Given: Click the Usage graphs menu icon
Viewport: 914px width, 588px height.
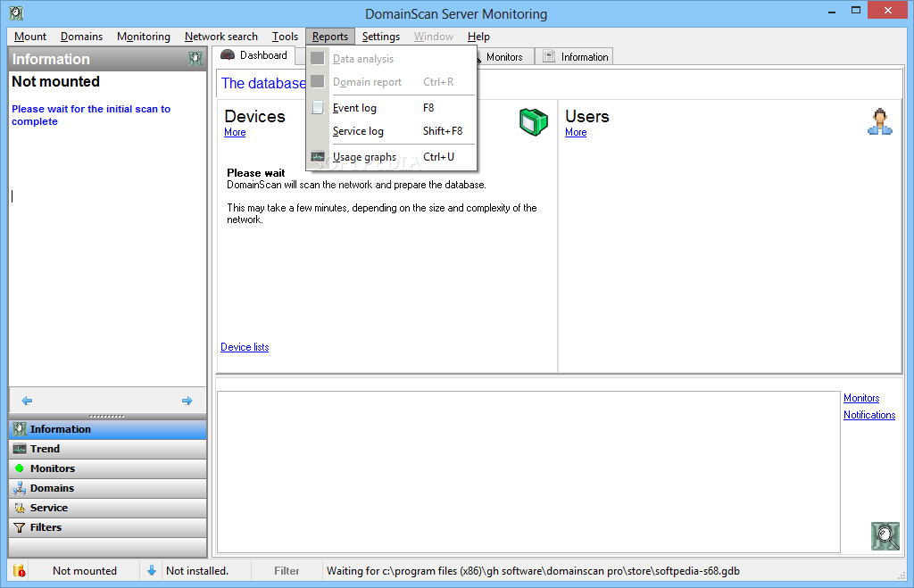Looking at the screenshot, I should point(318,157).
